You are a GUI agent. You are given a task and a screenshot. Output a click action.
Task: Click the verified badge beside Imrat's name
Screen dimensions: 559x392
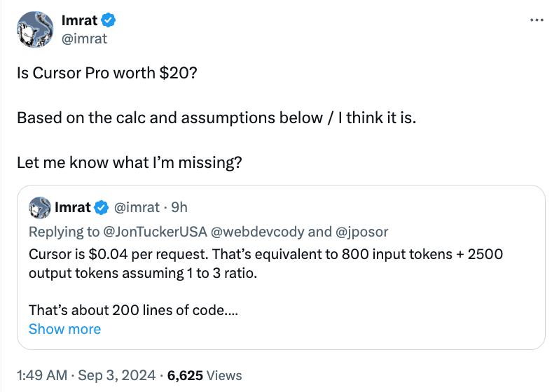pyautogui.click(x=109, y=20)
